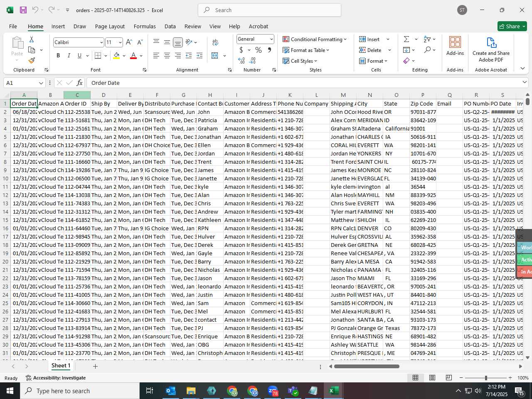
Task: Click the Save icon in title bar
Action: pyautogui.click(x=23, y=10)
